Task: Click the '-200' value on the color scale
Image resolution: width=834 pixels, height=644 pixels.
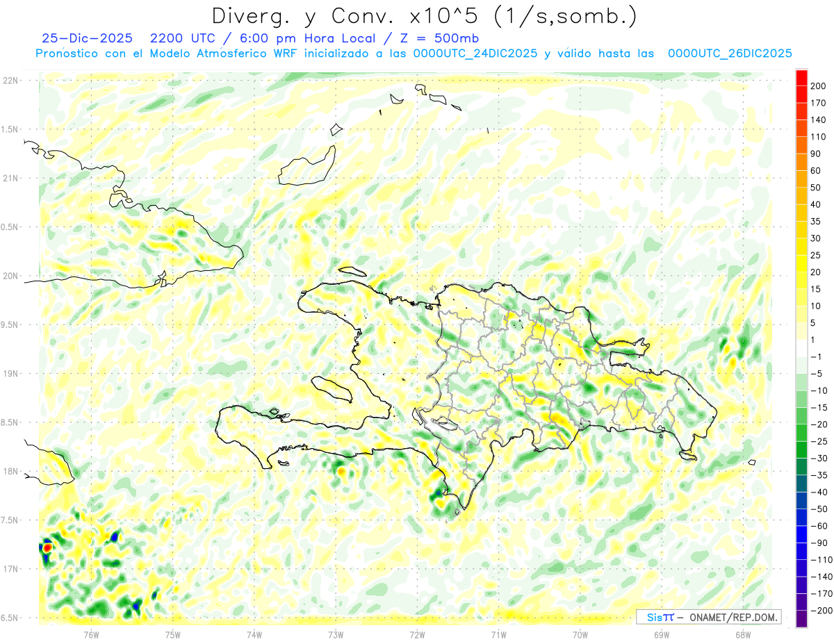Action: (821, 611)
